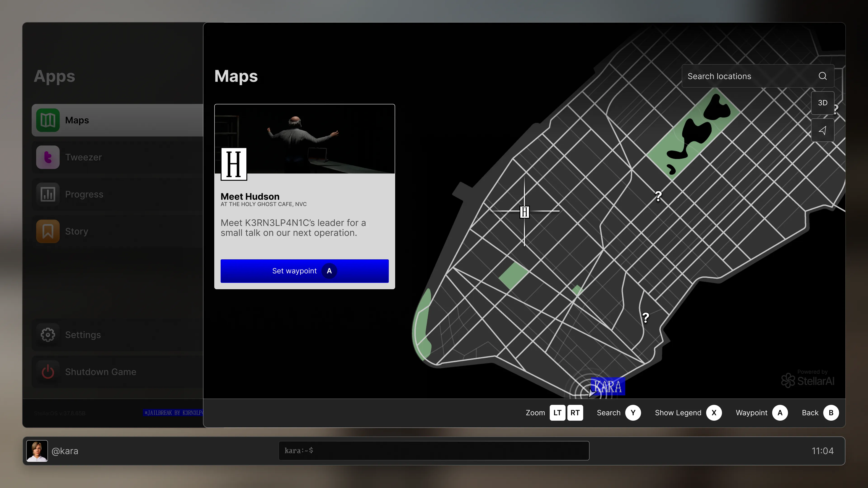Click the kara terminal prompt field
The width and height of the screenshot is (868, 488).
point(434,451)
